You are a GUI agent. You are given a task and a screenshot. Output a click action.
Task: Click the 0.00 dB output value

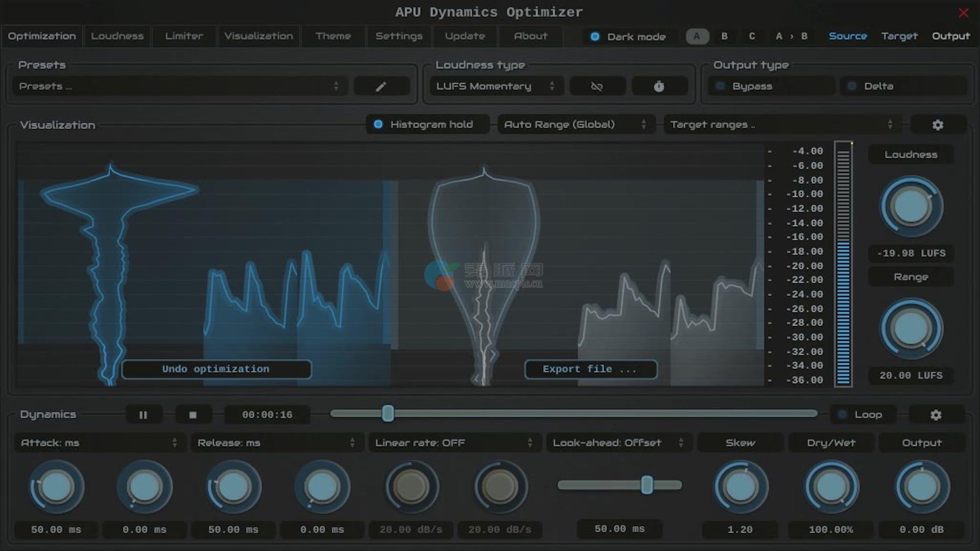tap(922, 530)
